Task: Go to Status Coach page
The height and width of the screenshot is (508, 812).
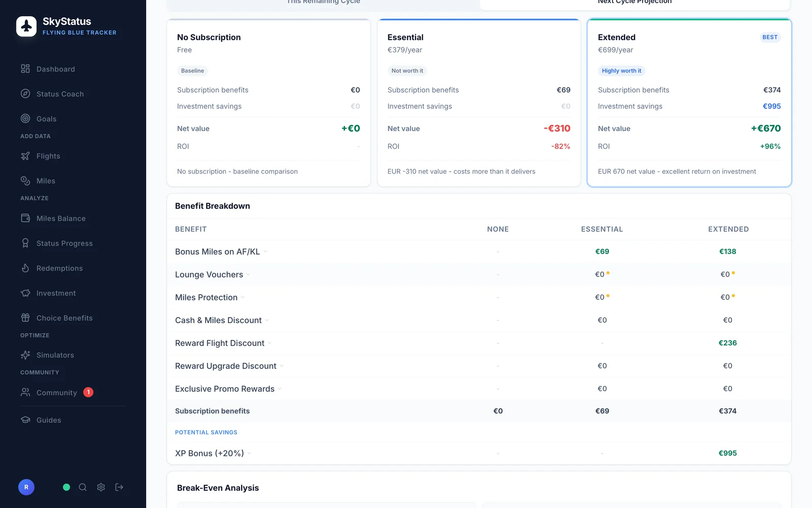Action: click(73, 93)
